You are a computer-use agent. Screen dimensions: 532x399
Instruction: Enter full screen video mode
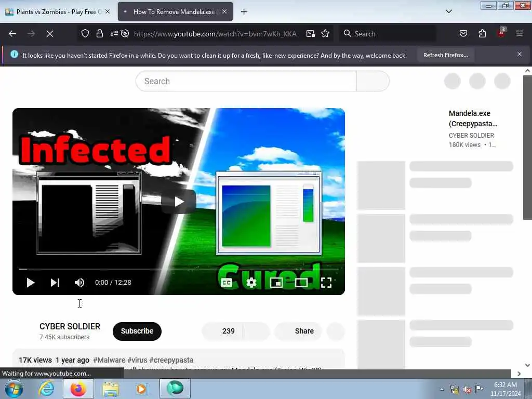(x=326, y=282)
